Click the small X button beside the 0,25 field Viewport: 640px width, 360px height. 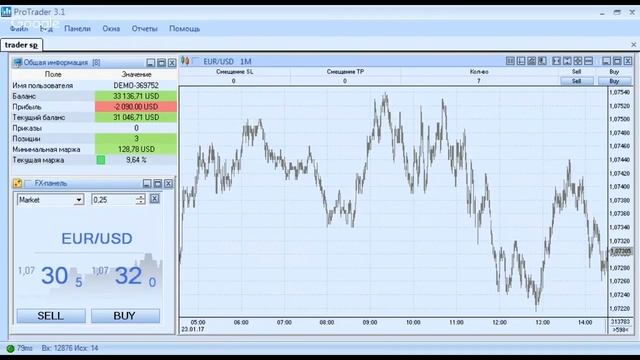(154, 199)
